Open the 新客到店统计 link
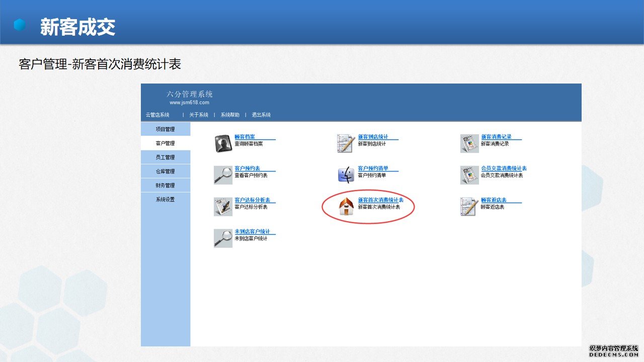644x362 pixels. (x=373, y=137)
